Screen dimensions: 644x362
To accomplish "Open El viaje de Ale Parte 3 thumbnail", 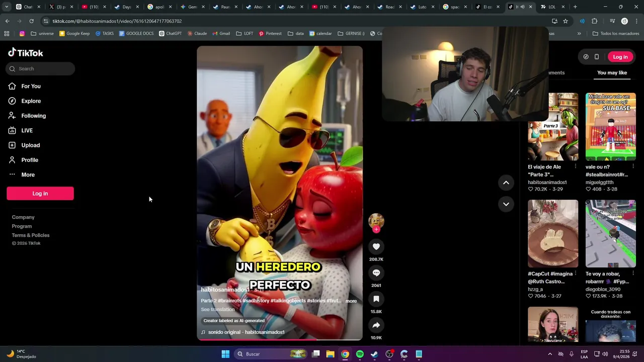I will coord(553,127).
